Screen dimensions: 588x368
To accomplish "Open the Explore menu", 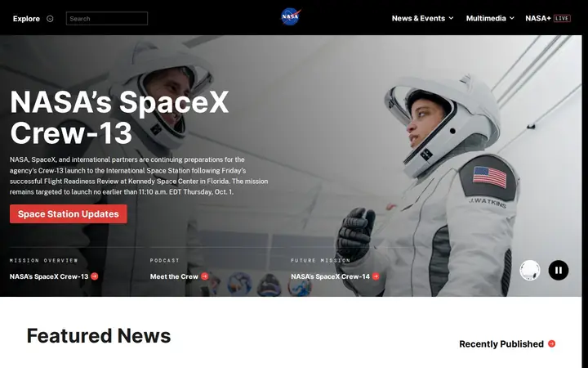I will click(26, 19).
